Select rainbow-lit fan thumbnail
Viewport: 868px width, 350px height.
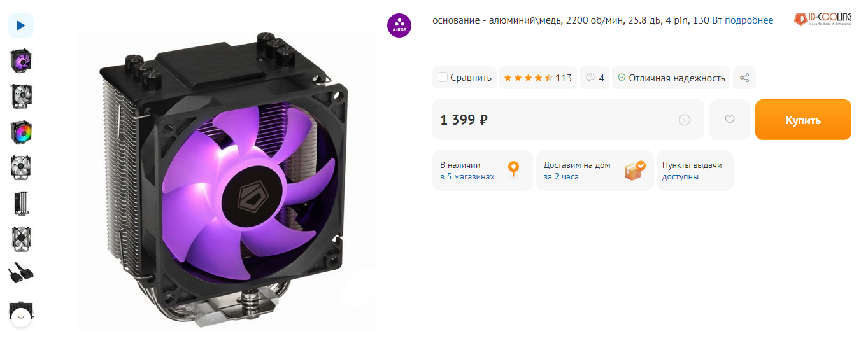21,132
